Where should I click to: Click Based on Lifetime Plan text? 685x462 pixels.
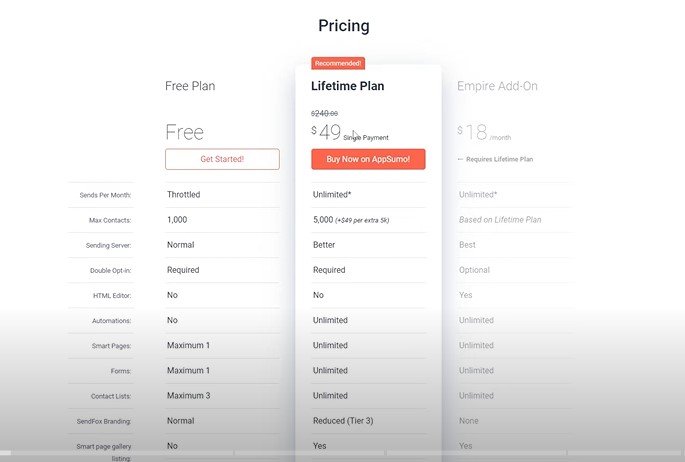(x=500, y=220)
